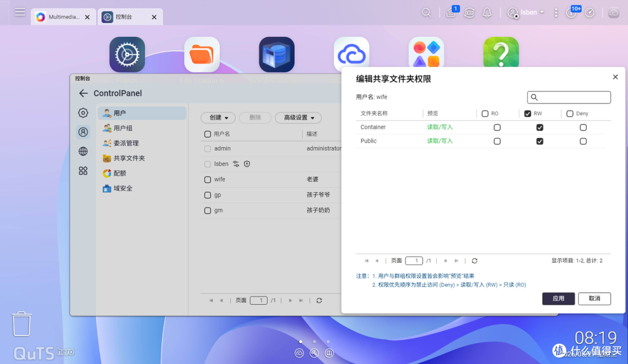
Task: Refresh the users list
Action: coord(319,301)
